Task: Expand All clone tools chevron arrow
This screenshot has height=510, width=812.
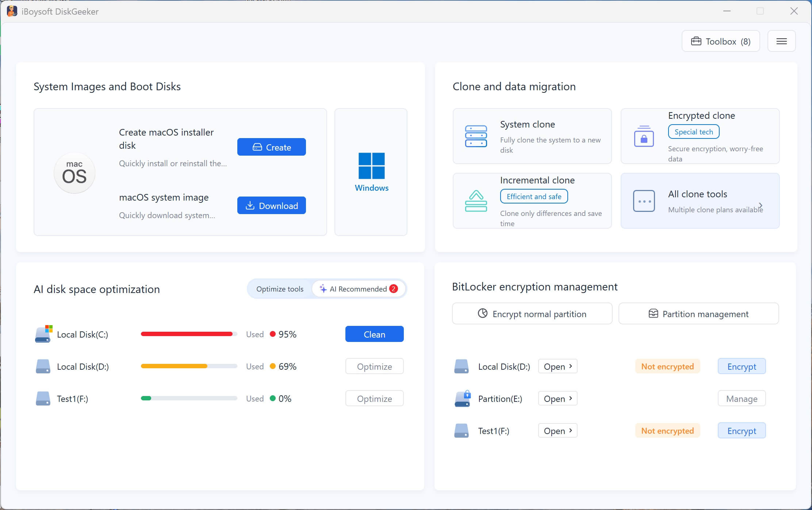Action: coord(761,205)
